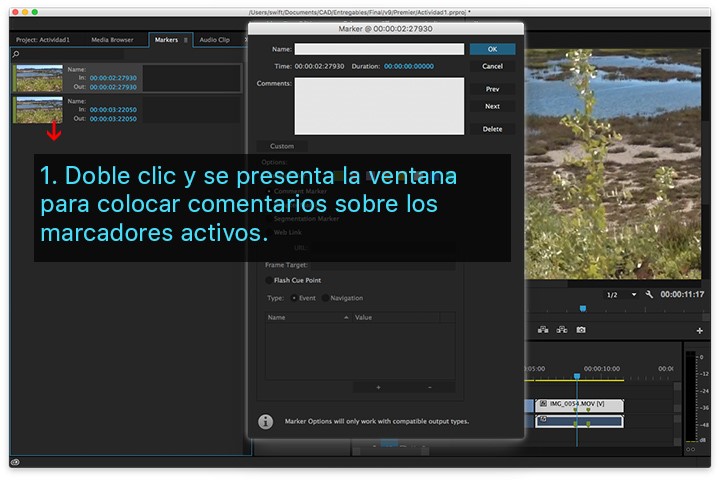Click the In time 00:00:02:27930
Viewport: 720px width, 480px height.
pyautogui.click(x=113, y=78)
